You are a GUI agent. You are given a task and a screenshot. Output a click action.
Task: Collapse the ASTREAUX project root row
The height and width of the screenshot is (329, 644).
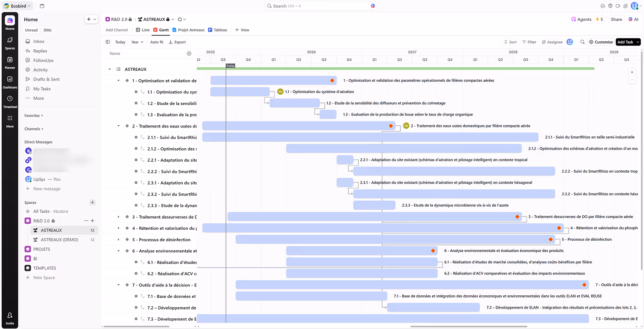tap(109, 69)
